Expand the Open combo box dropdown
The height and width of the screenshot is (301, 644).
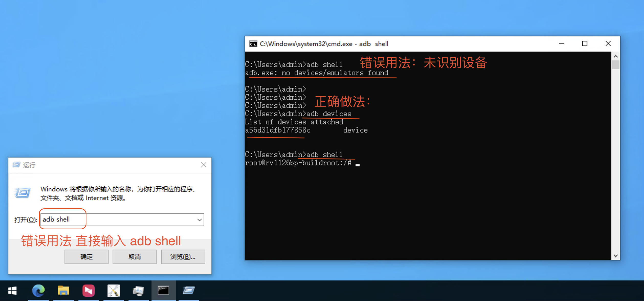[x=199, y=220]
